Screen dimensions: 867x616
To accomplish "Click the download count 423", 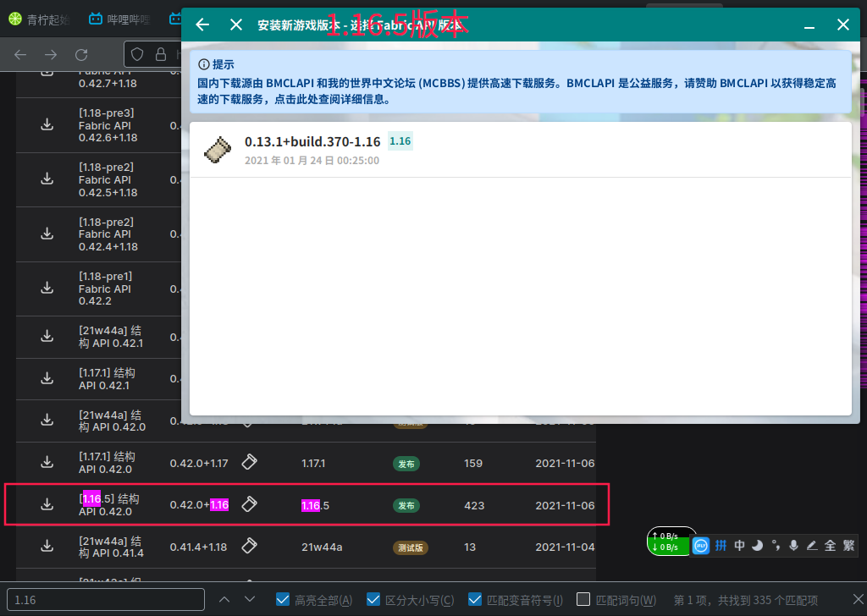I will point(474,505).
